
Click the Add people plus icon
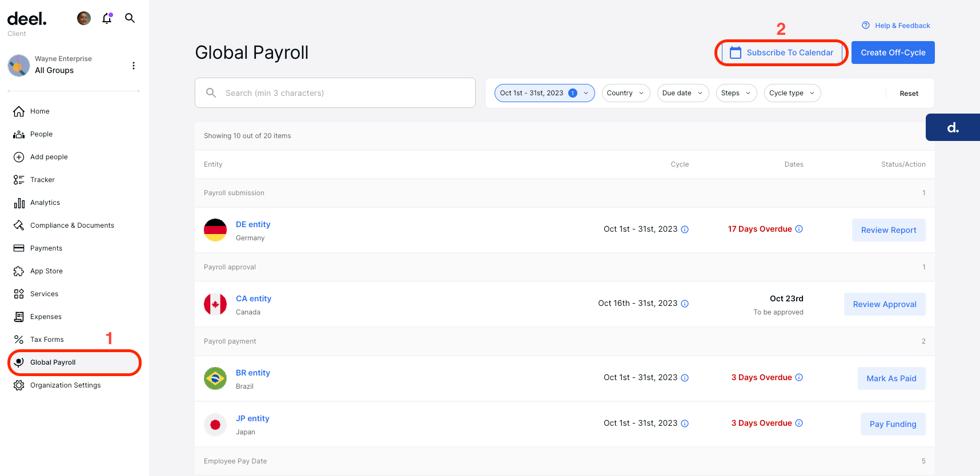pyautogui.click(x=19, y=157)
